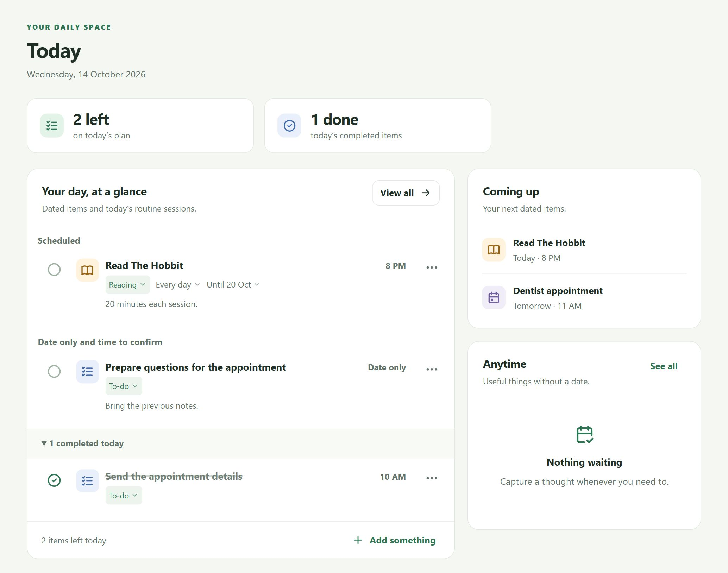Open the more options menu for Prepare questions for the appointment
728x573 pixels.
tap(432, 369)
